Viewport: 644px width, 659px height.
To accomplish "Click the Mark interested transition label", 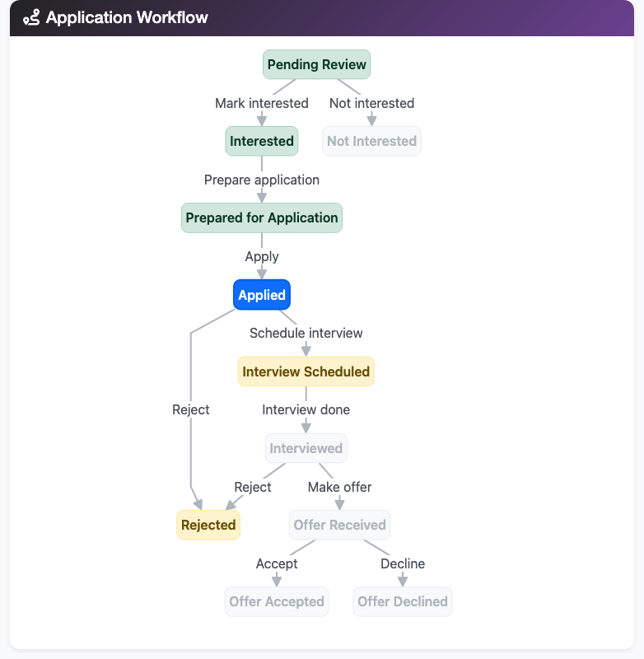I will (x=262, y=103).
